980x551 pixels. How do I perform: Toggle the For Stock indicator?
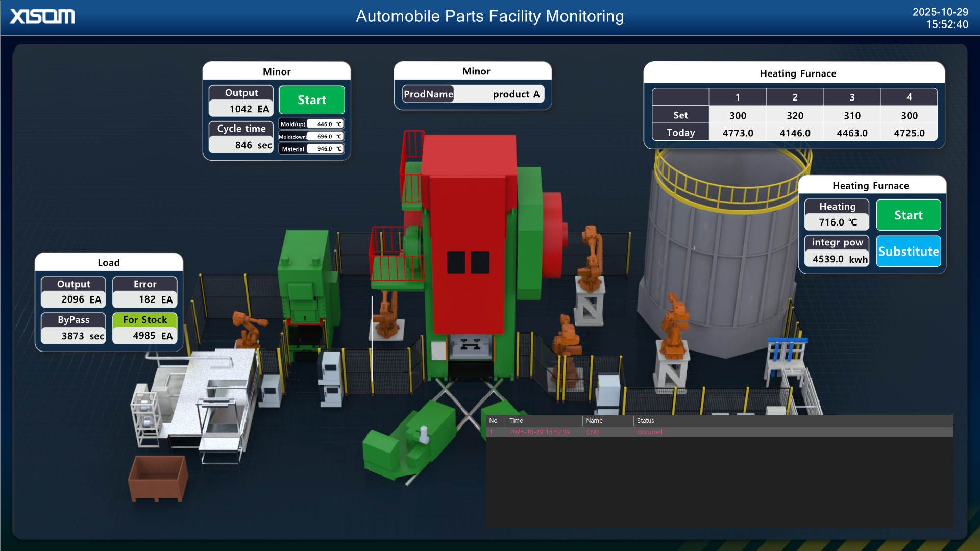click(x=145, y=320)
